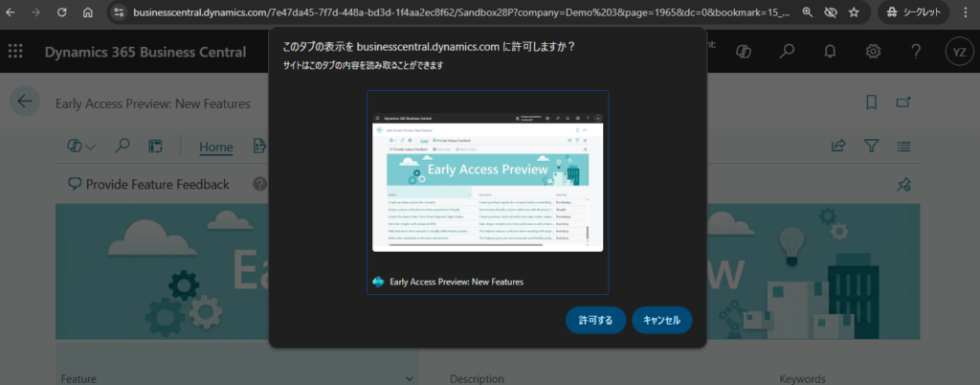This screenshot has width=980, height=385.
Task: Go back using the page back arrow
Action: (25, 102)
